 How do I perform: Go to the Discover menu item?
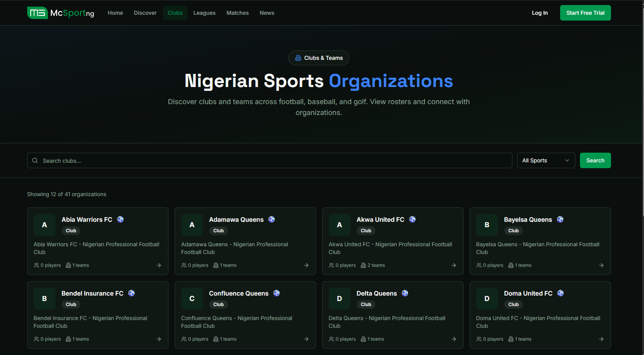(x=145, y=13)
